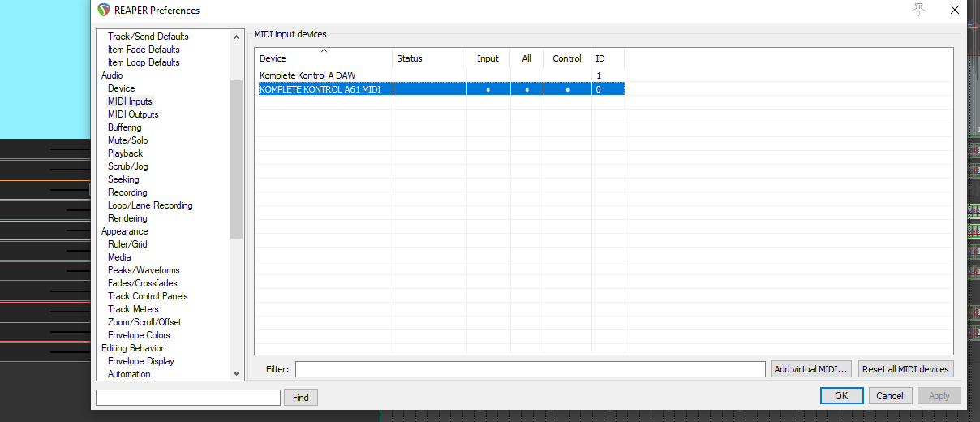Open Peaks/Waveforms settings
The height and width of the screenshot is (422, 980).
144,270
